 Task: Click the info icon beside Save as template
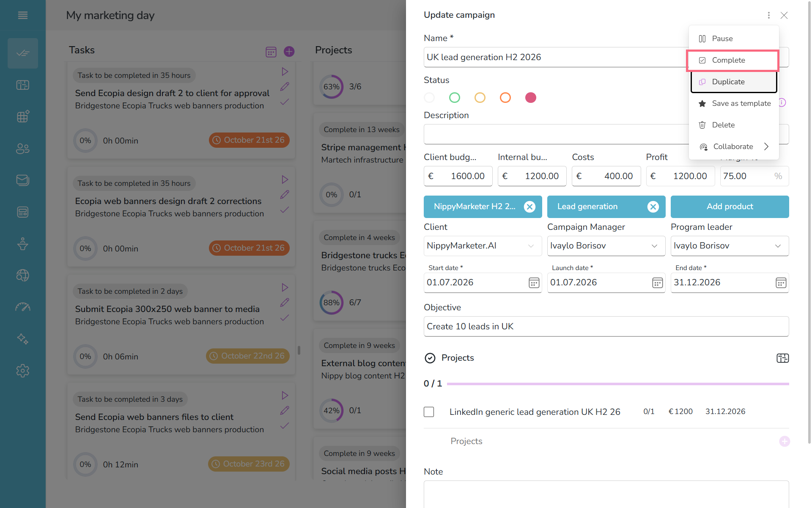782,102
